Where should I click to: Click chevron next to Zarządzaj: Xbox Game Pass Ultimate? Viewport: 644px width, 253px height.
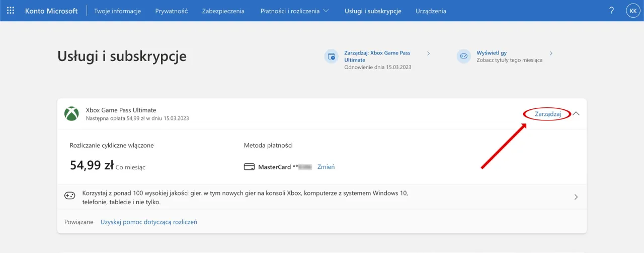(428, 53)
